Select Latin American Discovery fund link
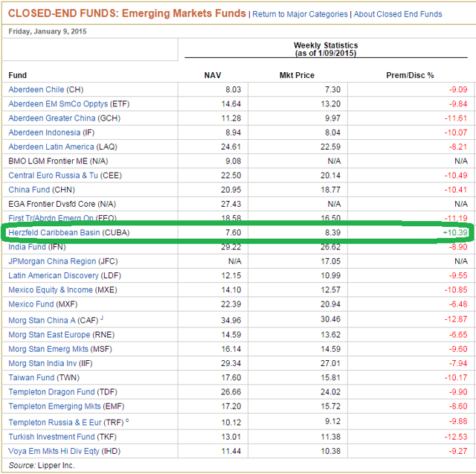 click(54, 275)
